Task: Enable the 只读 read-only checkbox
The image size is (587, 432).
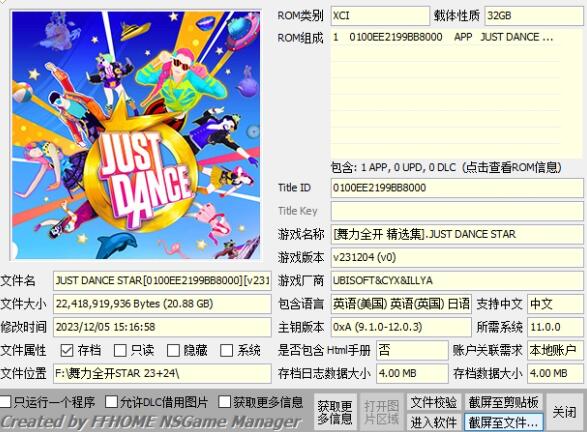Action: pyautogui.click(x=120, y=351)
